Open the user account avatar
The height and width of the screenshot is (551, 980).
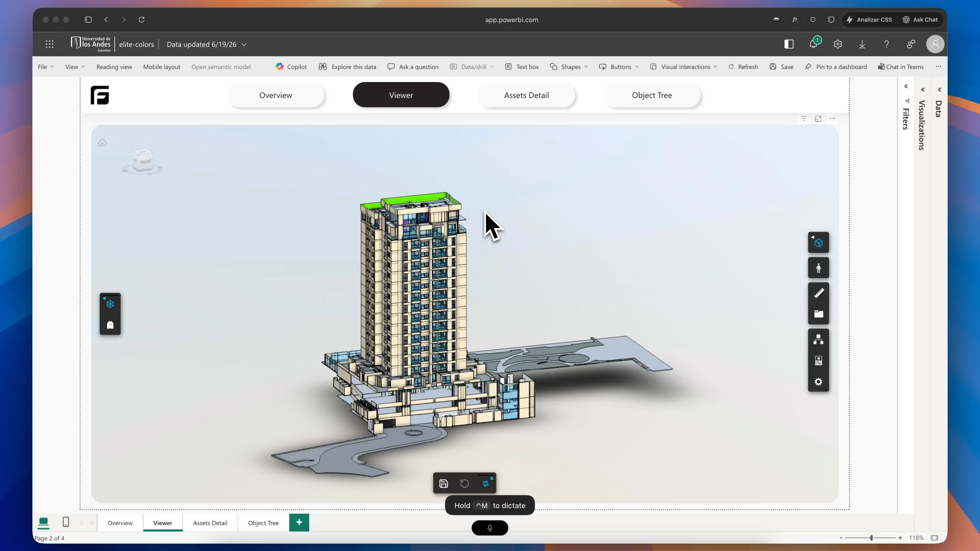point(935,44)
